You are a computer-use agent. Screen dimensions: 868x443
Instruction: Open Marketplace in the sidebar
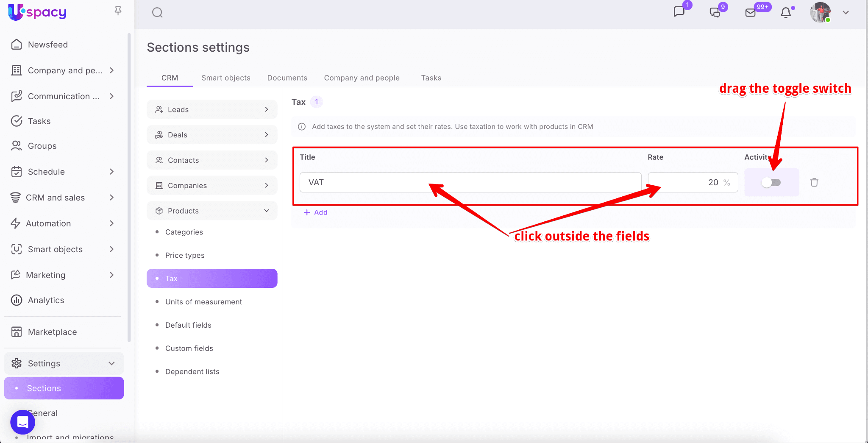pos(52,332)
